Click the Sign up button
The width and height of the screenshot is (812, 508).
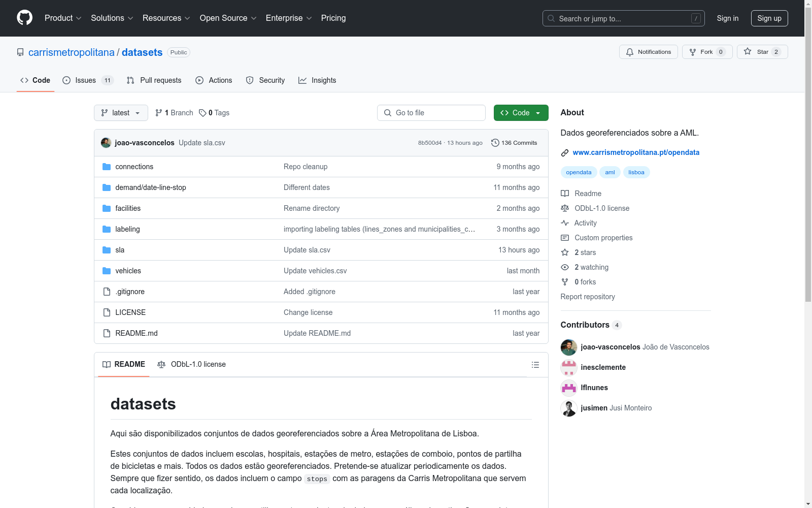pyautogui.click(x=769, y=18)
